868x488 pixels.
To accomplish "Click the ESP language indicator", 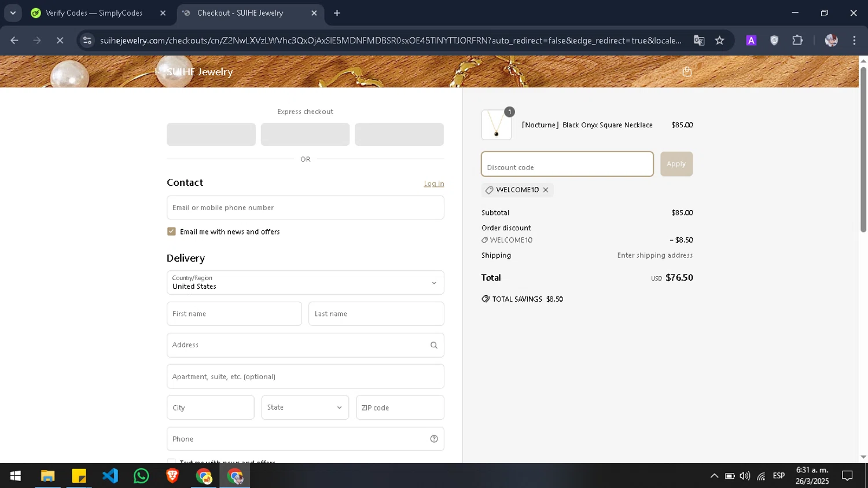I will point(779,476).
